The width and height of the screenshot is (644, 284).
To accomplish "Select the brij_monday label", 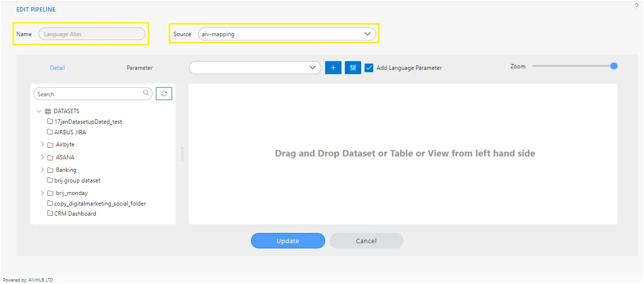I will click(72, 193).
